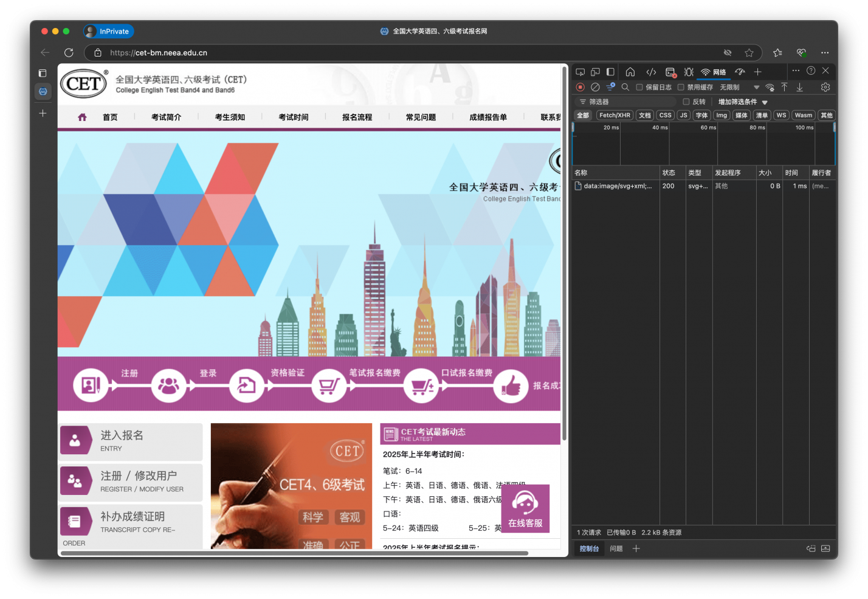
Task: Enable the 保留日志 checkbox
Action: click(639, 88)
